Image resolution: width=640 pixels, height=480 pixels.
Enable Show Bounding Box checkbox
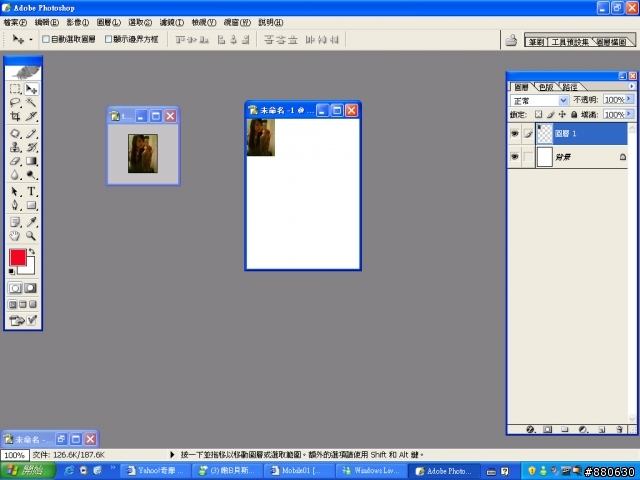[x=108, y=39]
